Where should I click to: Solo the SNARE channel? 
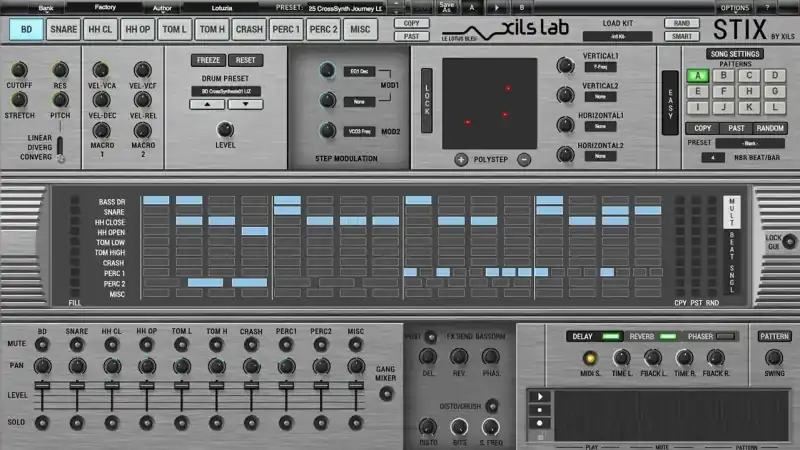point(77,422)
